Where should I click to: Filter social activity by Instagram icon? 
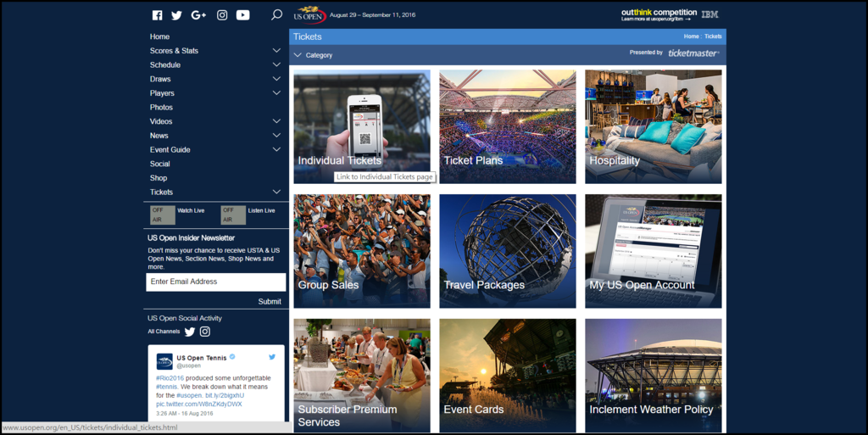point(205,332)
